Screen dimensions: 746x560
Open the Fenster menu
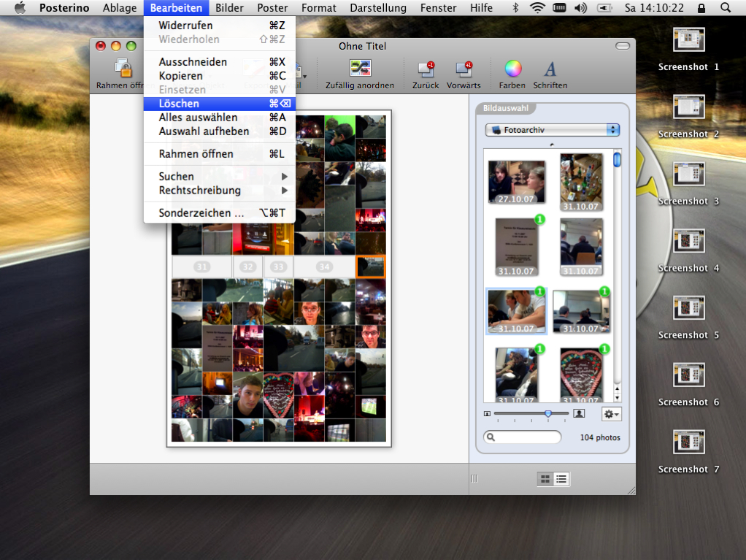438,7
